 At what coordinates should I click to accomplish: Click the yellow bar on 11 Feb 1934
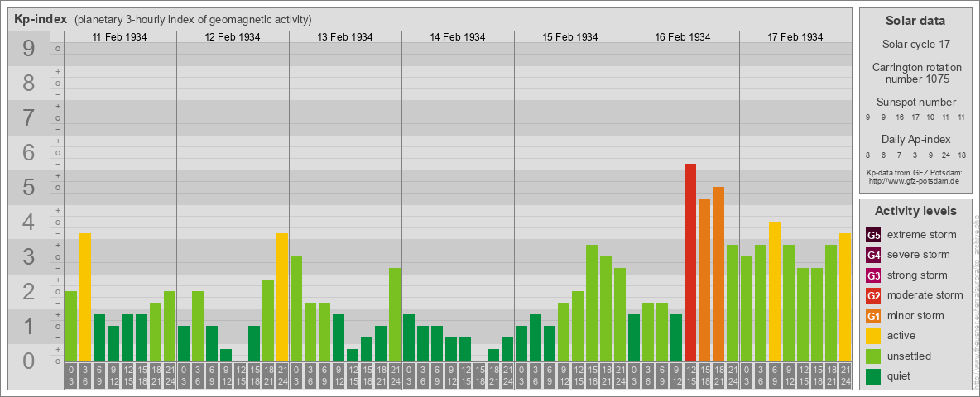point(85,297)
